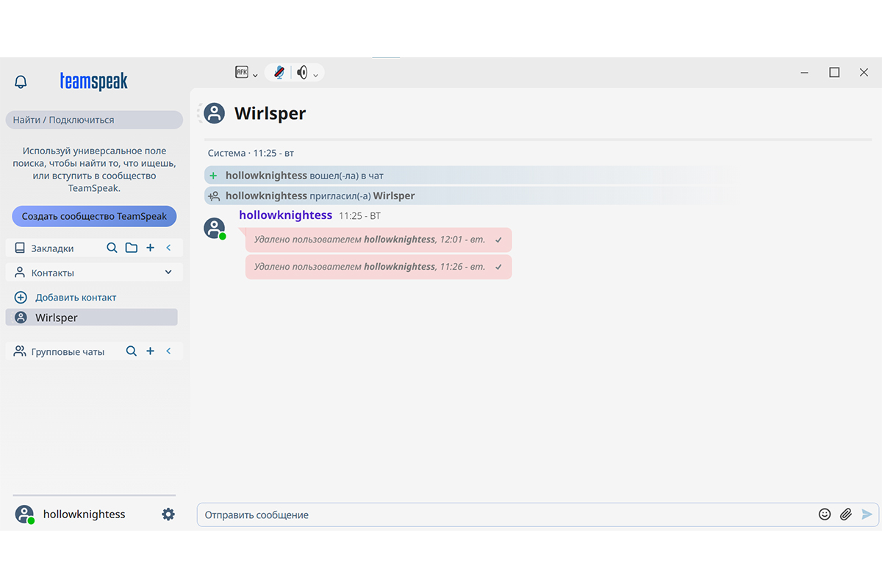Open the emoji picker in message field

pos(824,514)
